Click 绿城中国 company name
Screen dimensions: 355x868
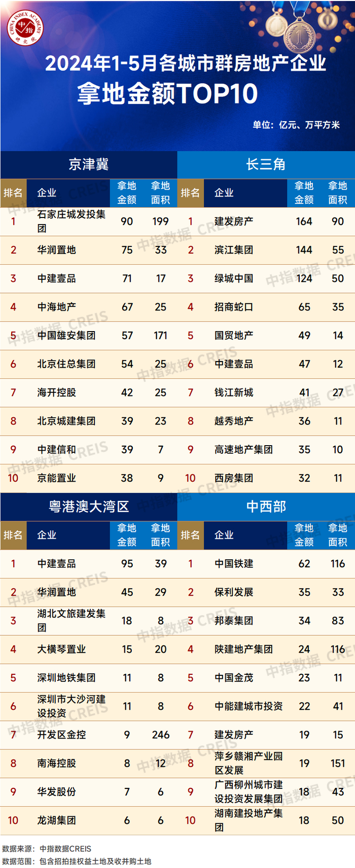click(x=234, y=278)
